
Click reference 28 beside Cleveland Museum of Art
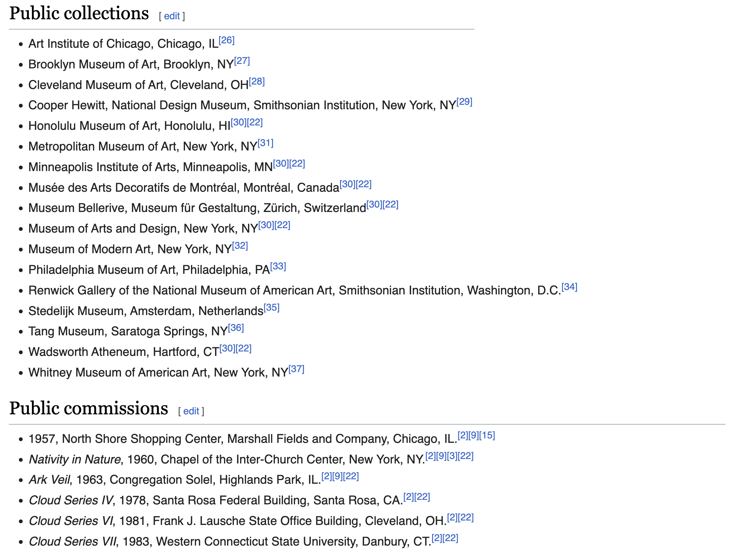click(257, 82)
